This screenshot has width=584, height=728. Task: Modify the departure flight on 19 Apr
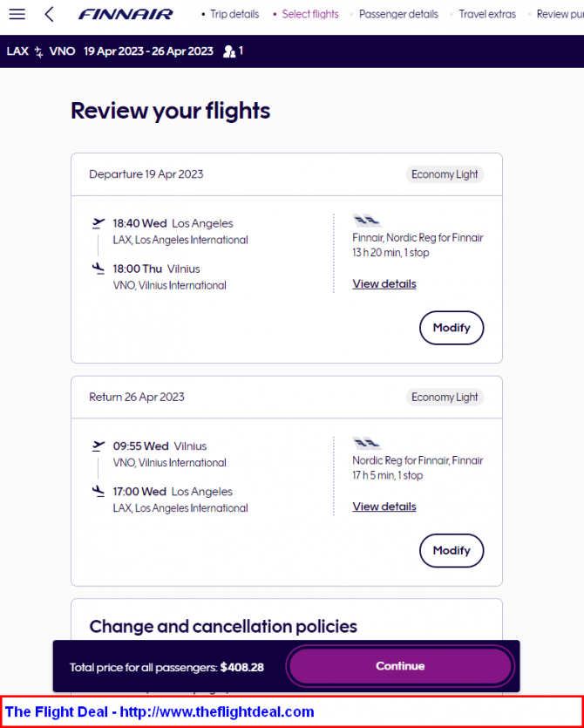(x=452, y=328)
